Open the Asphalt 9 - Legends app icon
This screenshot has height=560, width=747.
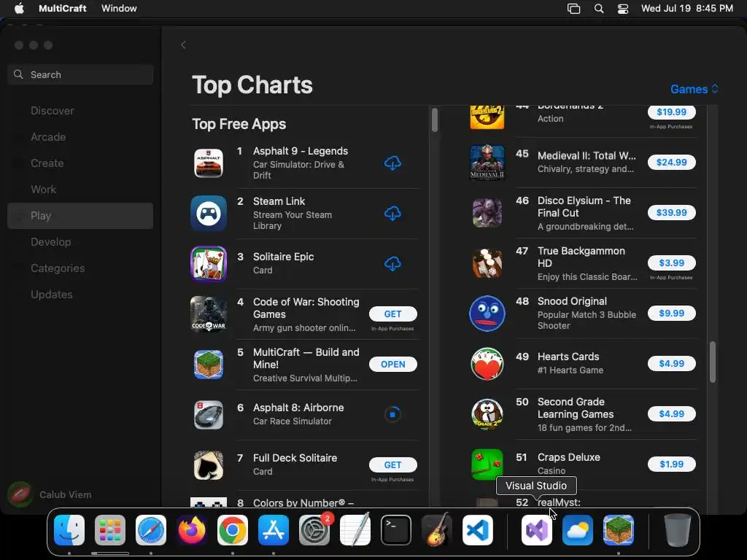pos(209,163)
